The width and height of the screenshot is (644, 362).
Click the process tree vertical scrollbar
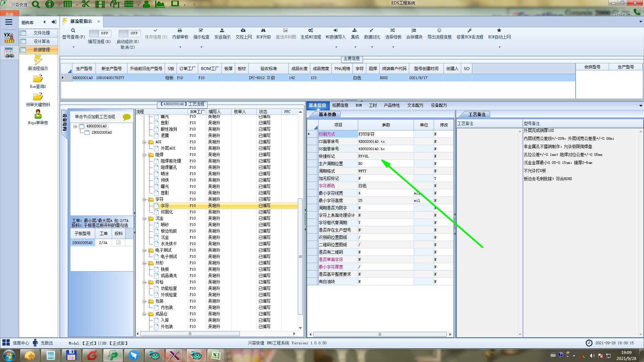300,257
